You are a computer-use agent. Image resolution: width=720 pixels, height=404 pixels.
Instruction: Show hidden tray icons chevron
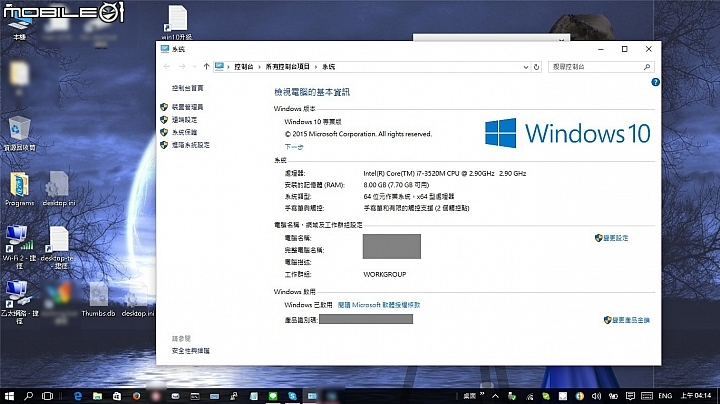point(495,396)
